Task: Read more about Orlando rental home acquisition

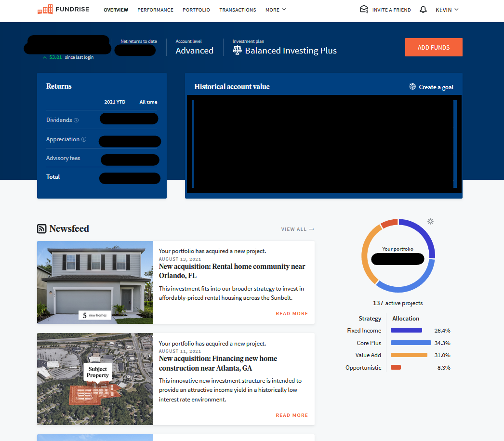Action: pos(292,314)
